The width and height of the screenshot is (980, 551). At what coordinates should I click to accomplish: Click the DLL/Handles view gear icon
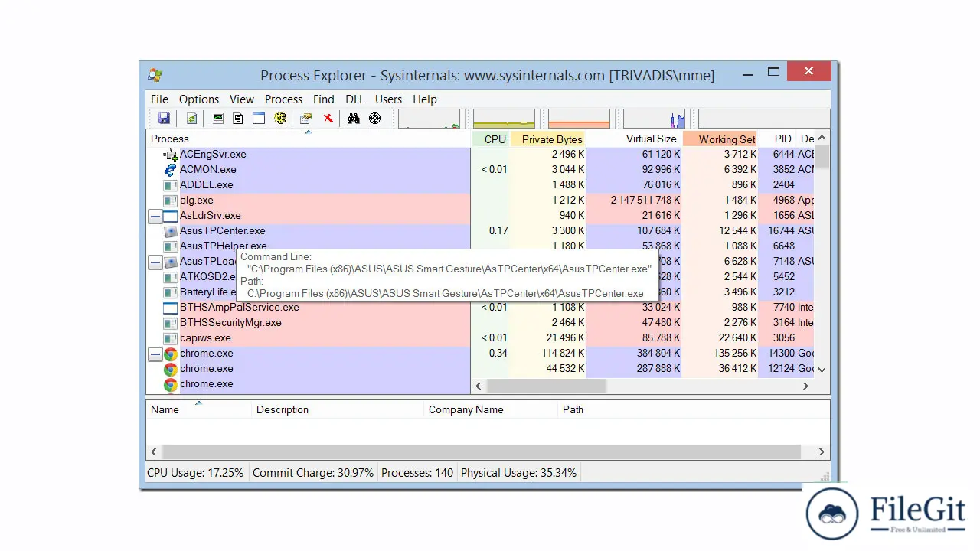click(280, 119)
